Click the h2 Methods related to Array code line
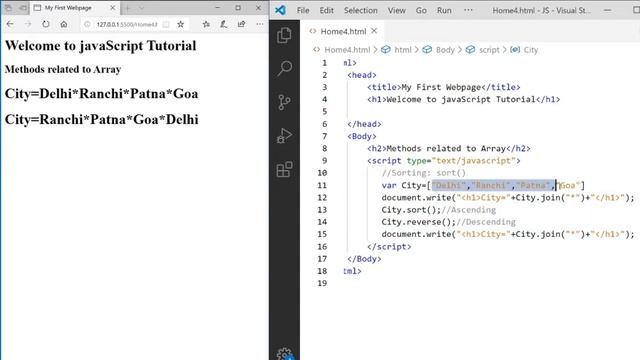The image size is (640, 360). (x=449, y=149)
